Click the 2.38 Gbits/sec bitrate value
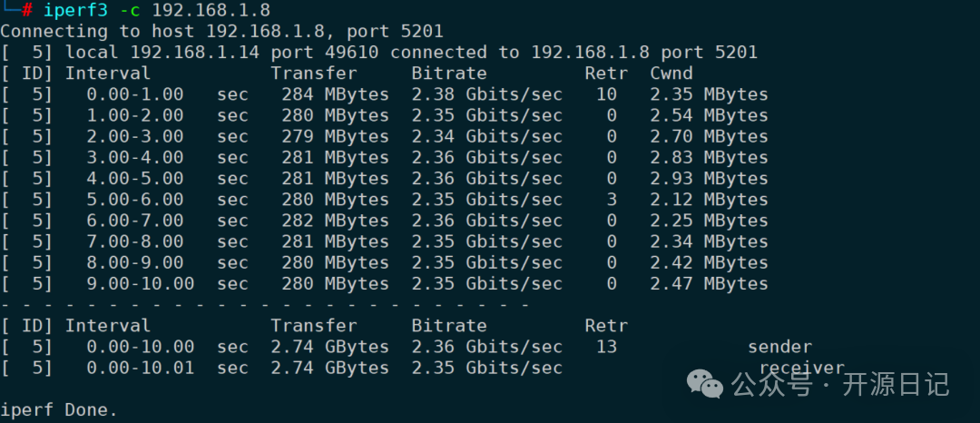Screen dimensions: 980x423 [x=486, y=94]
